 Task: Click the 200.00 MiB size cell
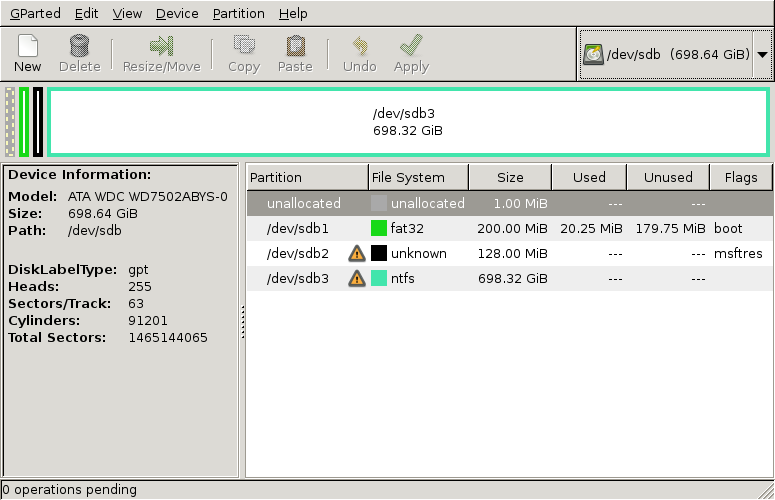point(513,229)
